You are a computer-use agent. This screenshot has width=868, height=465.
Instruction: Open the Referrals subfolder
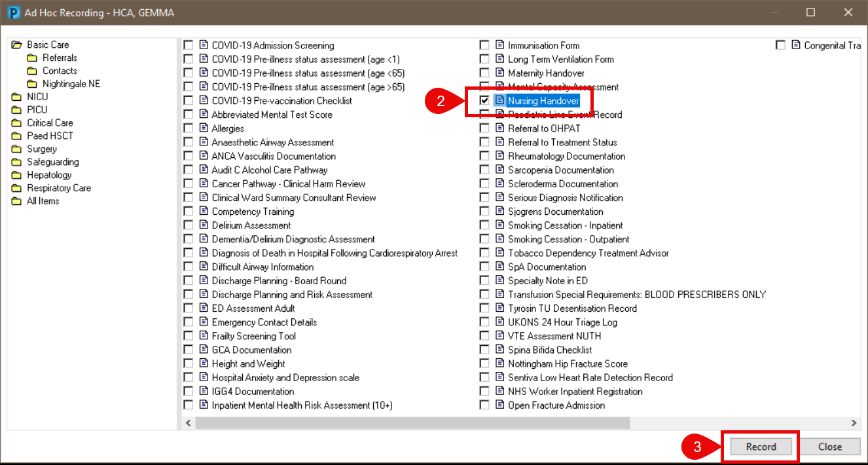[x=60, y=58]
